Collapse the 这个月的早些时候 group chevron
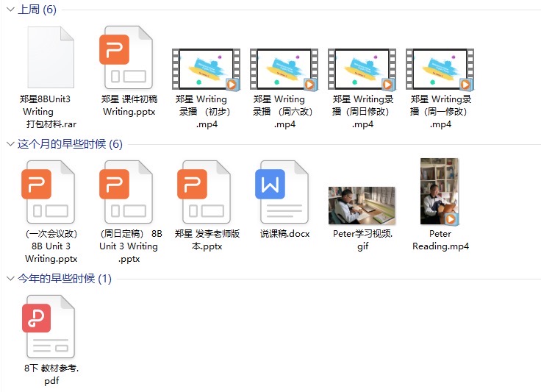 pos(10,144)
